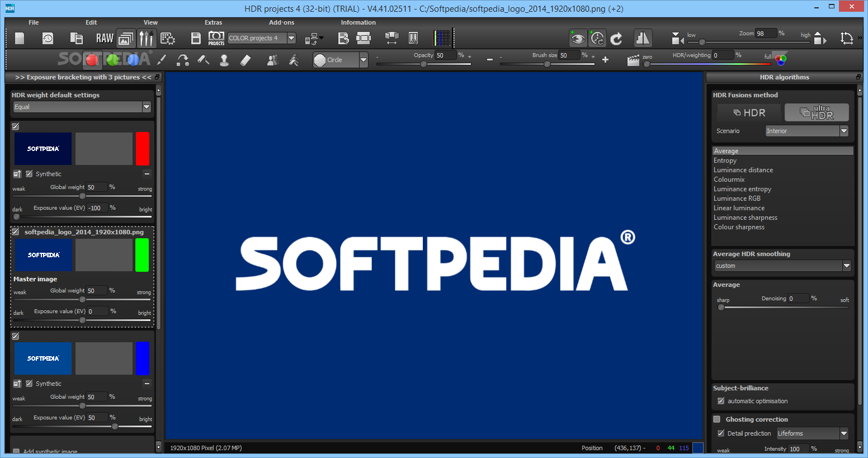This screenshot has height=458, width=868.
Task: Uncheck the first bracketing image checkbox
Action: tap(16, 126)
